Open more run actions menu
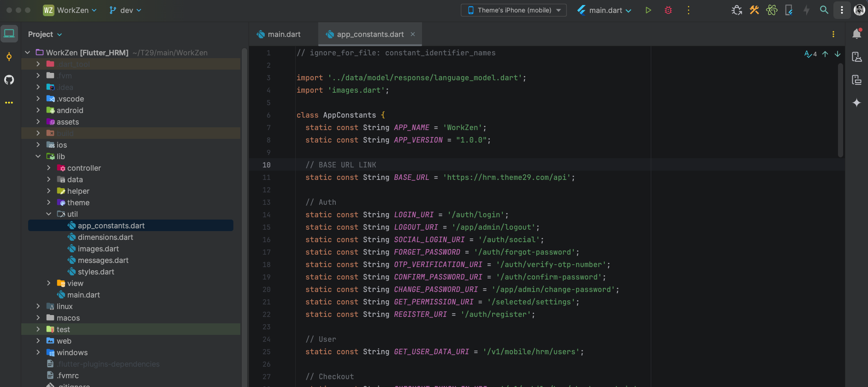Viewport: 868px width, 387px height. coord(689,10)
